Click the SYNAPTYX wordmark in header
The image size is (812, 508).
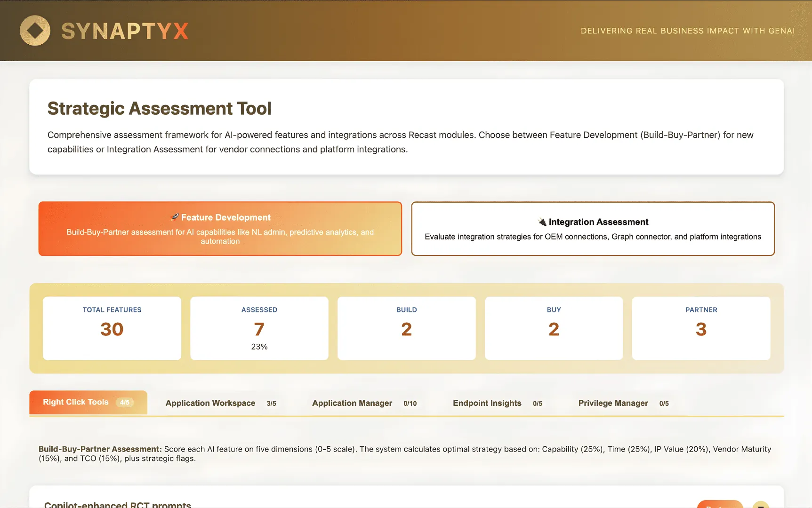tap(125, 32)
